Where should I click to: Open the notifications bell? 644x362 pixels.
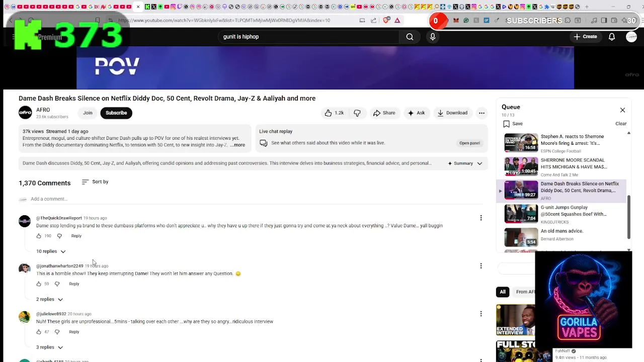point(612,37)
